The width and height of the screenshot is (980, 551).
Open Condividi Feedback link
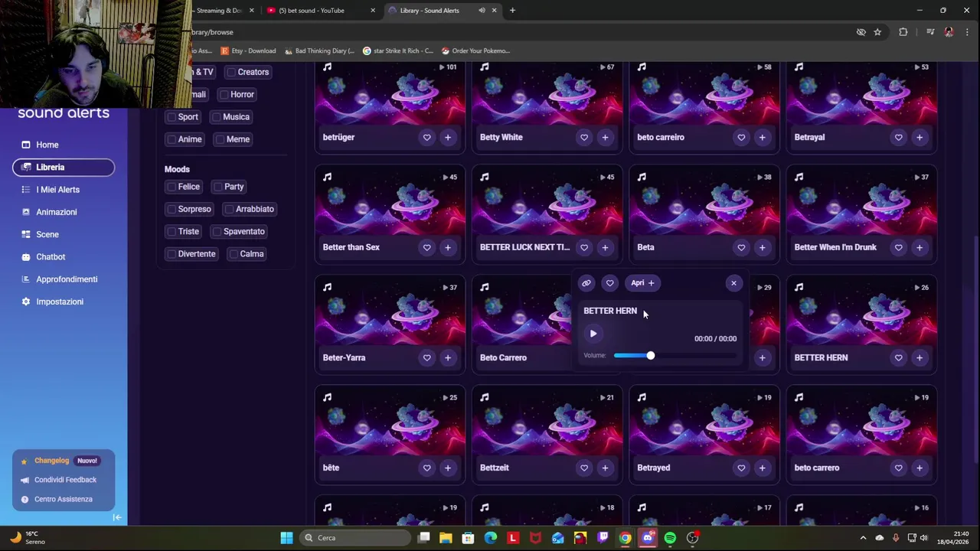(65, 480)
